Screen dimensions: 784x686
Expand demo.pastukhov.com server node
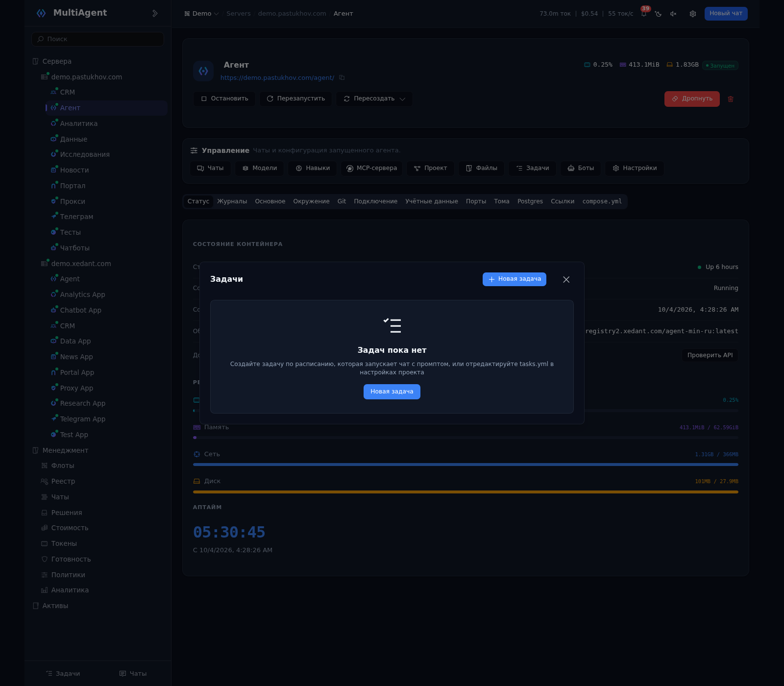click(x=86, y=77)
